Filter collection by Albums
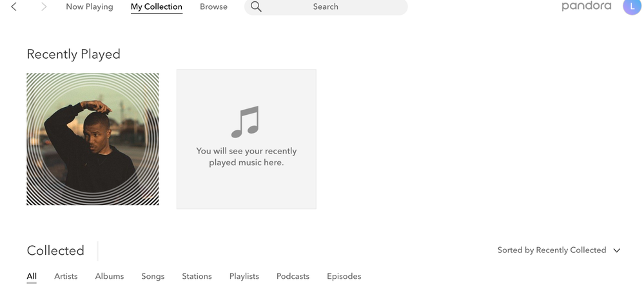Image resolution: width=644 pixels, height=291 pixels. [x=109, y=276]
